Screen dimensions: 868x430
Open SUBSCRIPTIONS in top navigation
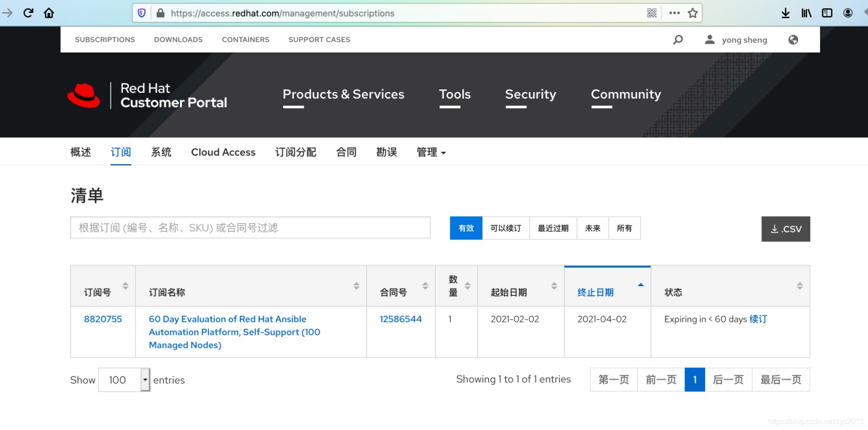pos(105,40)
